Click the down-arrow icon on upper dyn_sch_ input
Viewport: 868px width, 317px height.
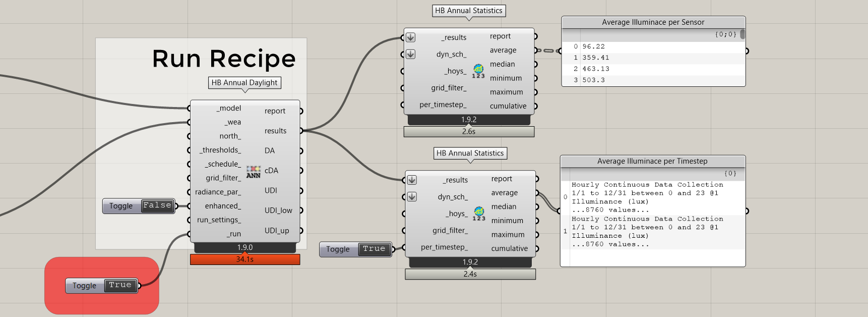point(411,54)
